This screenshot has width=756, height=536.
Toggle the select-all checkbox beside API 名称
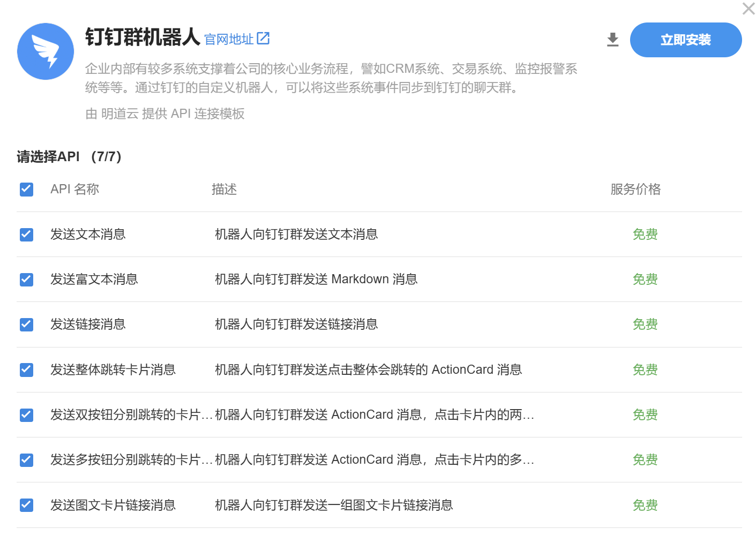(x=26, y=189)
